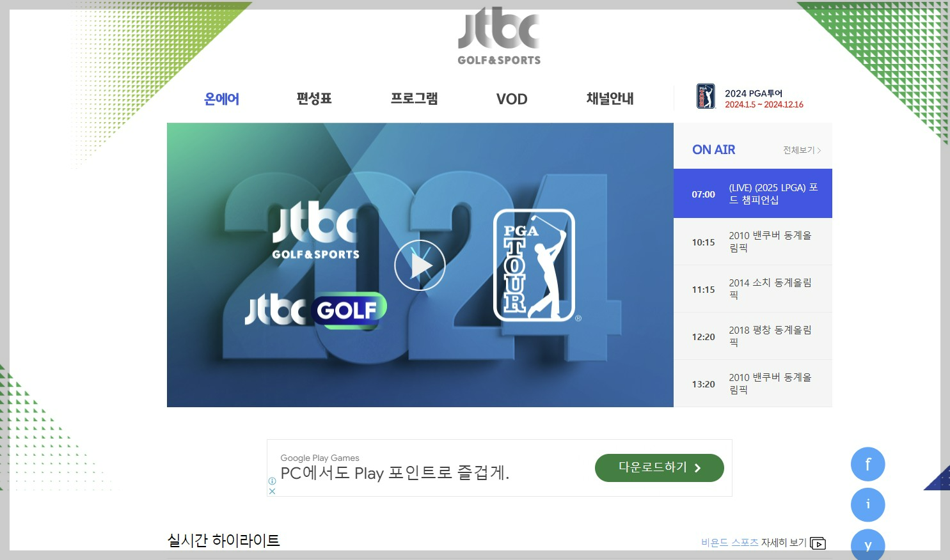This screenshot has height=560, width=950.
Task: Select the 11:15 2014 소치 동계올림픽 program
Action: pos(753,289)
